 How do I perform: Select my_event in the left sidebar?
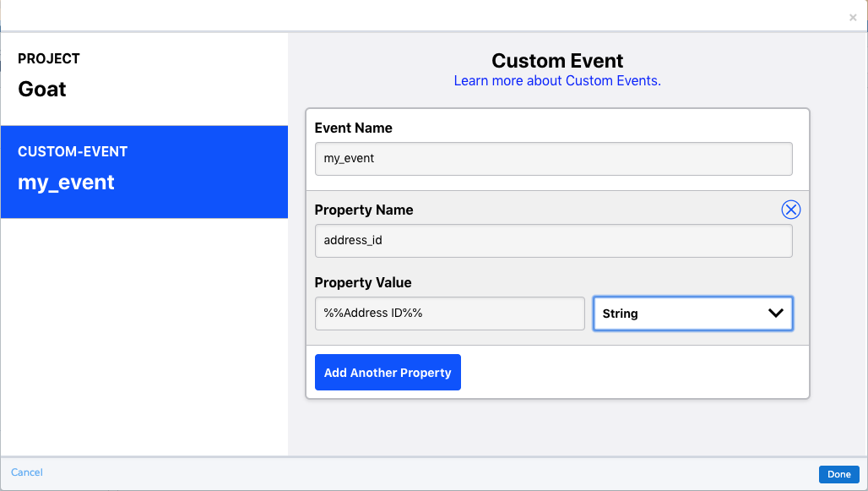coord(144,172)
